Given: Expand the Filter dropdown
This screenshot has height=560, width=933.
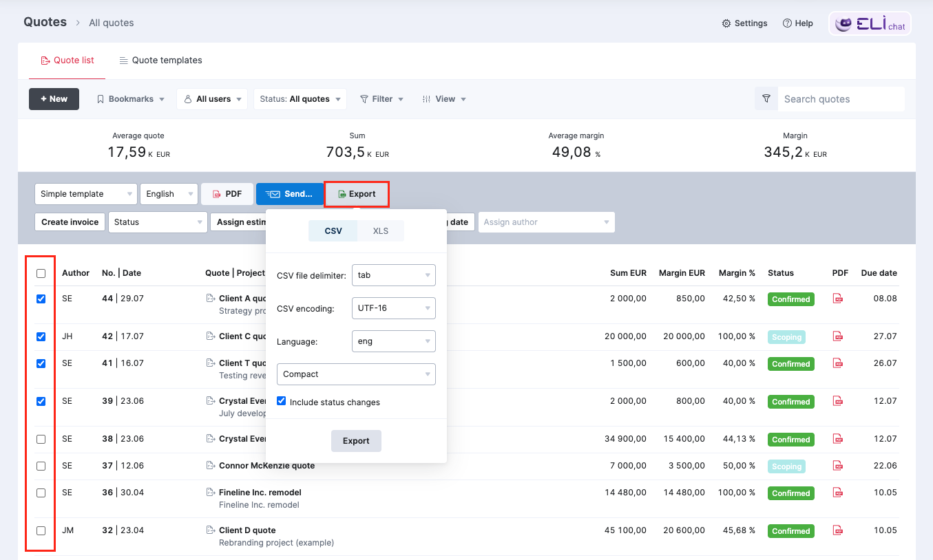Looking at the screenshot, I should coord(381,99).
